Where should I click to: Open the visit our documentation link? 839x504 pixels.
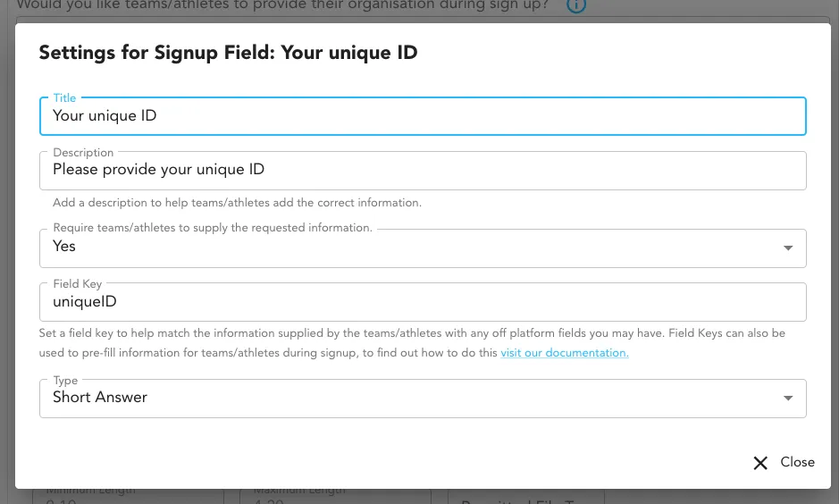point(565,353)
